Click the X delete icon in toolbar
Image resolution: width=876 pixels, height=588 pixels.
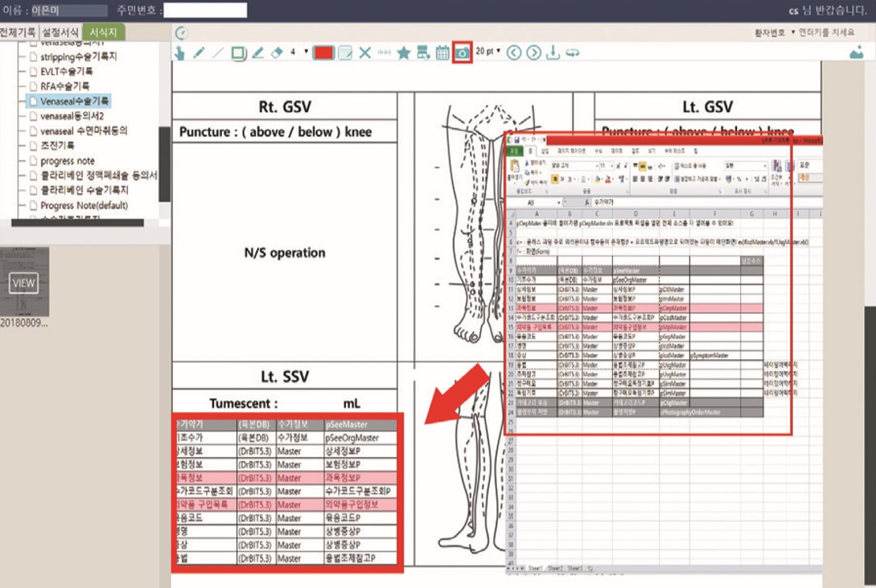pyautogui.click(x=365, y=53)
